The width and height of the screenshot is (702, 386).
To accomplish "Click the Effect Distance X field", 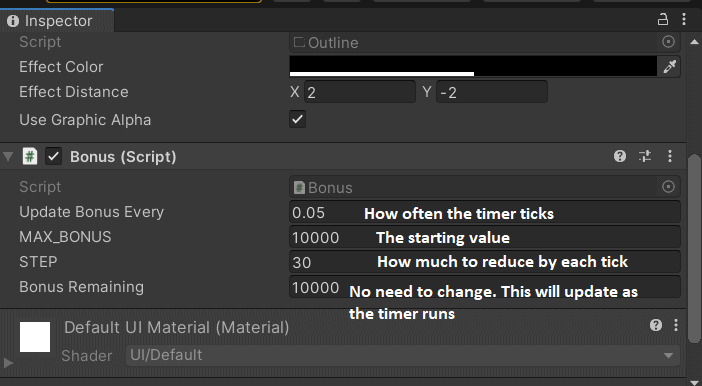I will tap(360, 92).
